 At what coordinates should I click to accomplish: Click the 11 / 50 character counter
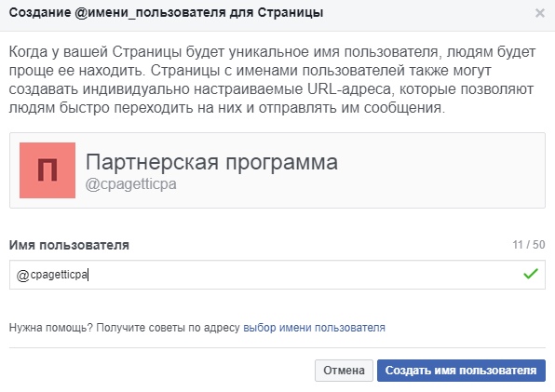[529, 245]
